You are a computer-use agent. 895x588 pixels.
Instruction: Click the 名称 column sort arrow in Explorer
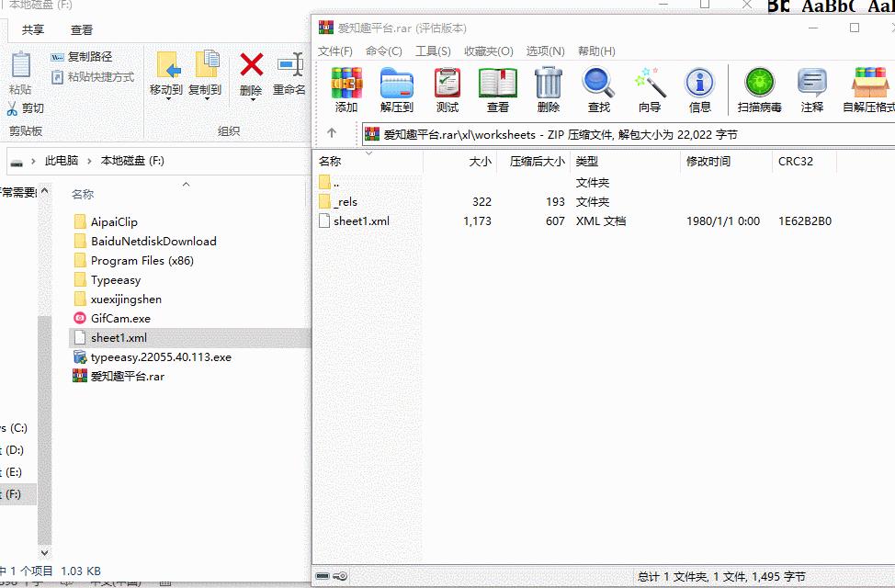(x=185, y=182)
